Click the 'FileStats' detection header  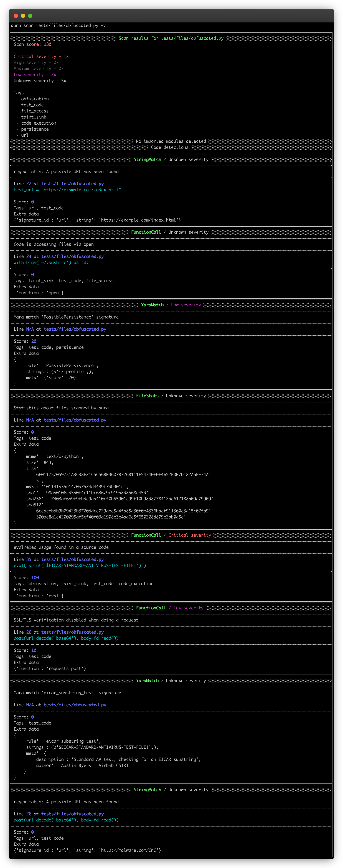tap(147, 396)
